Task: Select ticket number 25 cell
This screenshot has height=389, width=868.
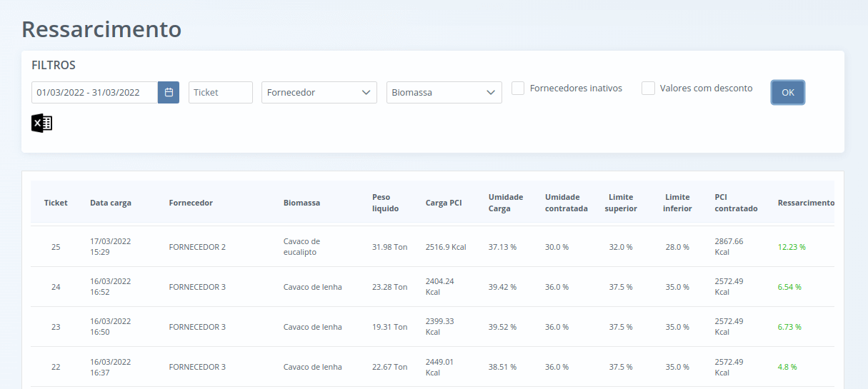Action: (56, 247)
